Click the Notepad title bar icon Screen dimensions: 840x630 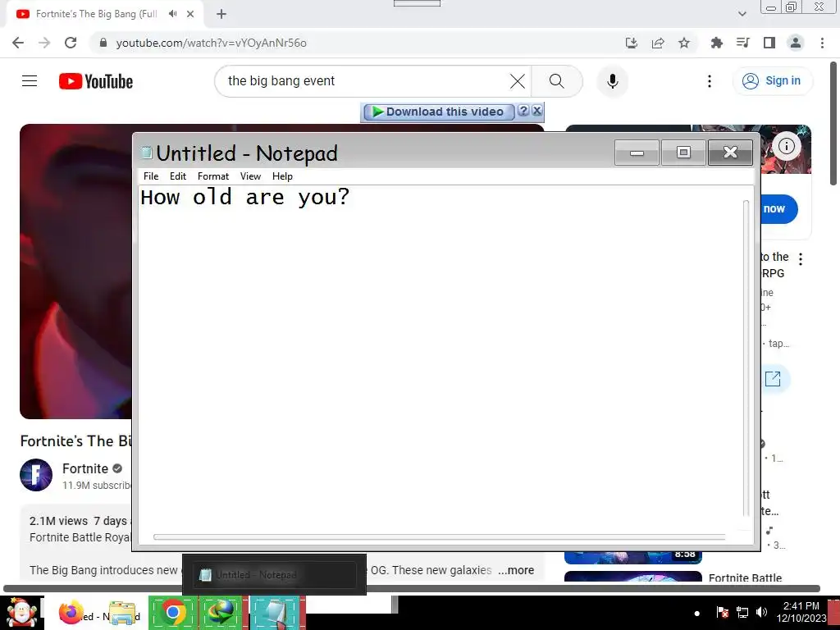coord(146,153)
